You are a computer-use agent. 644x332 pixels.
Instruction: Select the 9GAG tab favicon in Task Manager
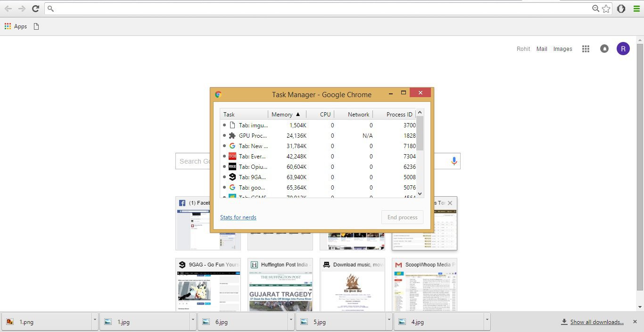pos(232,177)
